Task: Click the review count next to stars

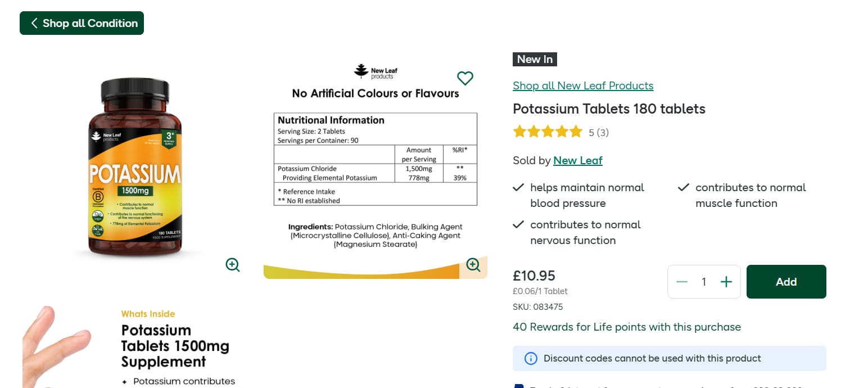Action: point(599,133)
